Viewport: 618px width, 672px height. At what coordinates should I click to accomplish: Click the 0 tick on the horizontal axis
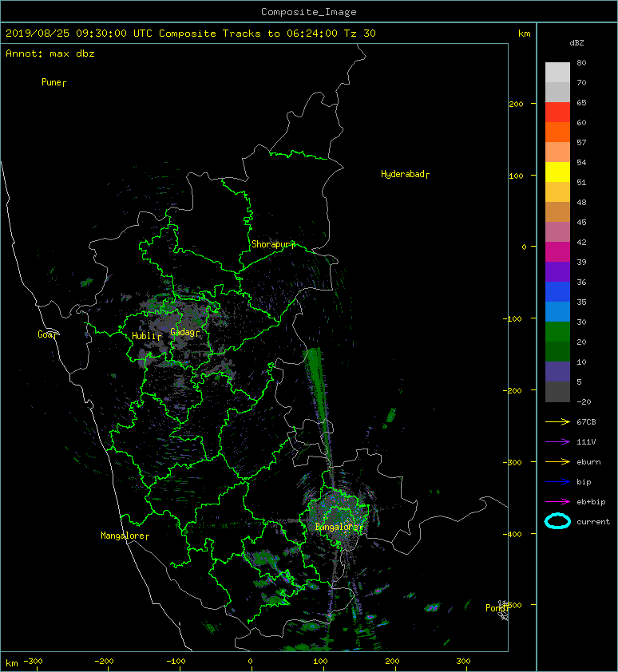251,662
